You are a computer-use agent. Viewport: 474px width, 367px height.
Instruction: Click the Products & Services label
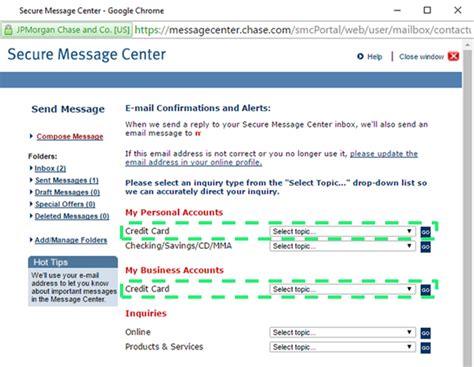(164, 347)
